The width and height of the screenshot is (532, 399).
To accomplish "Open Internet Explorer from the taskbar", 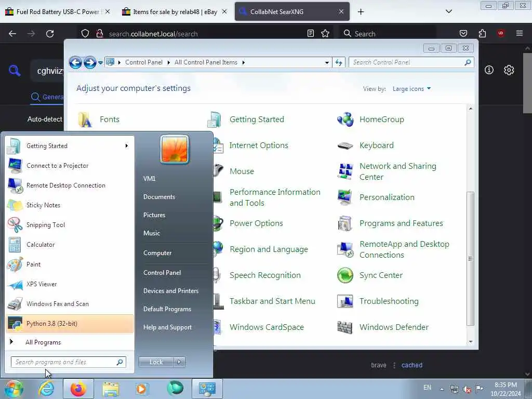I will pos(46,389).
